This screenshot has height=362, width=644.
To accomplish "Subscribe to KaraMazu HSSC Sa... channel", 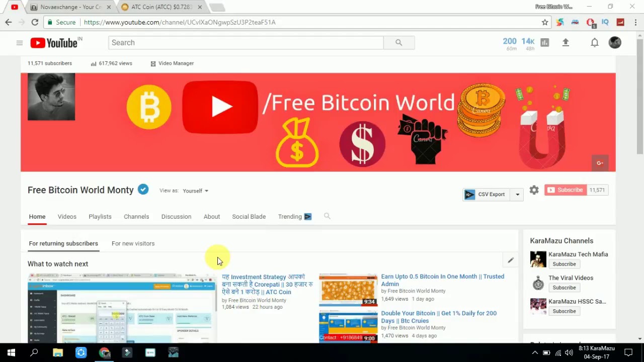I will pos(564,311).
